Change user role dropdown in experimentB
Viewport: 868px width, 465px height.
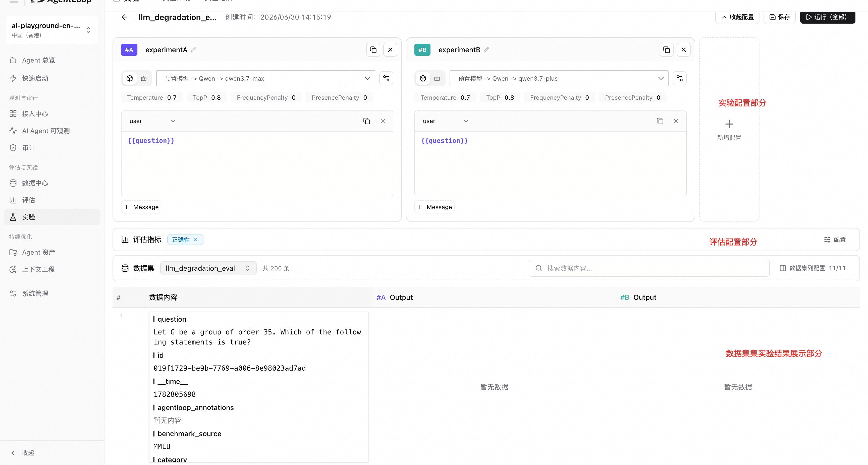tap(446, 121)
